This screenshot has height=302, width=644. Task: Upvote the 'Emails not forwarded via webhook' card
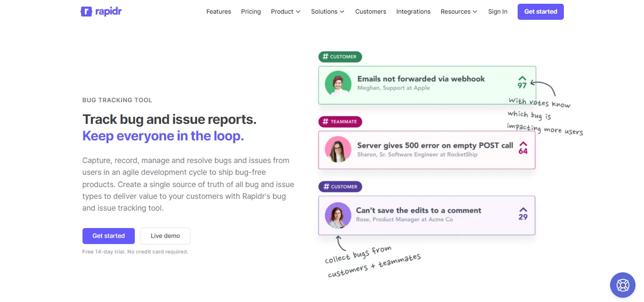tap(522, 78)
